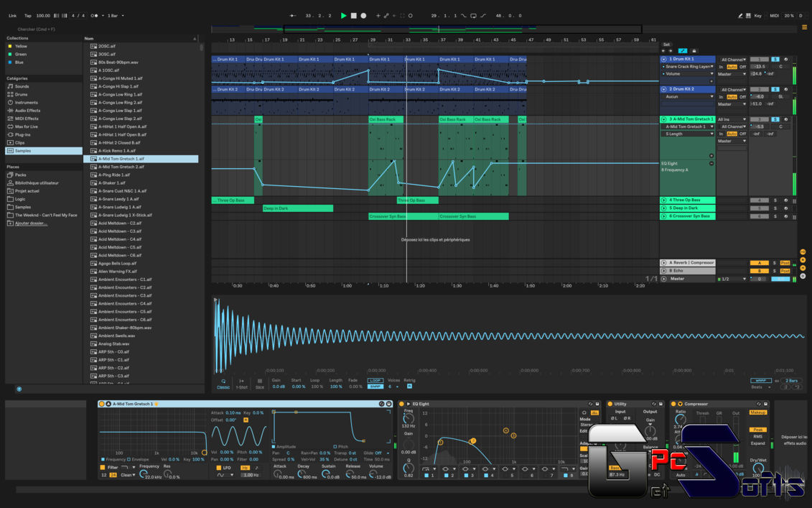This screenshot has width=812, height=508.
Task: Toggle Returns visibility R circle button
Action: point(803,259)
